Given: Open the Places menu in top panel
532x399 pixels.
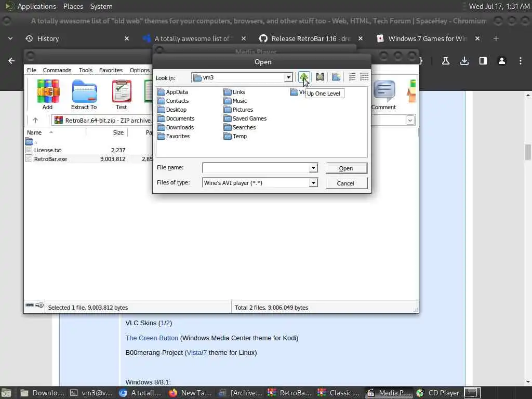Looking at the screenshot, I should [73, 6].
